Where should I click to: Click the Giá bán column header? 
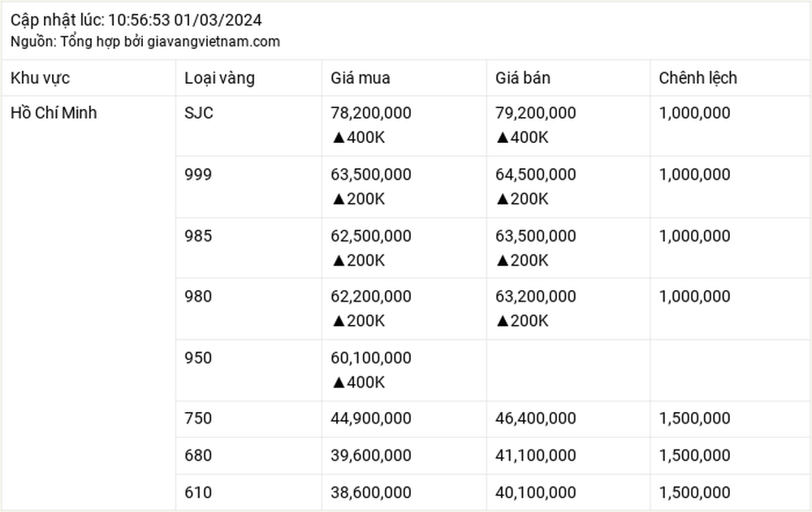coord(522,78)
